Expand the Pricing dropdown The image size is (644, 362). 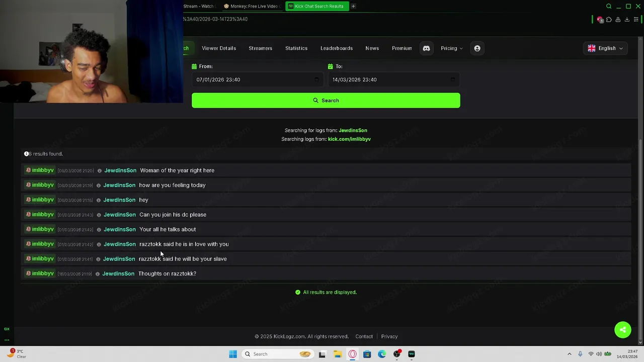(x=452, y=48)
